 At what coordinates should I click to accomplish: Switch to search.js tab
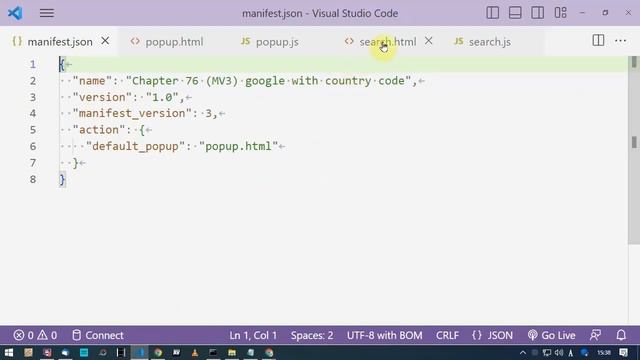[490, 42]
